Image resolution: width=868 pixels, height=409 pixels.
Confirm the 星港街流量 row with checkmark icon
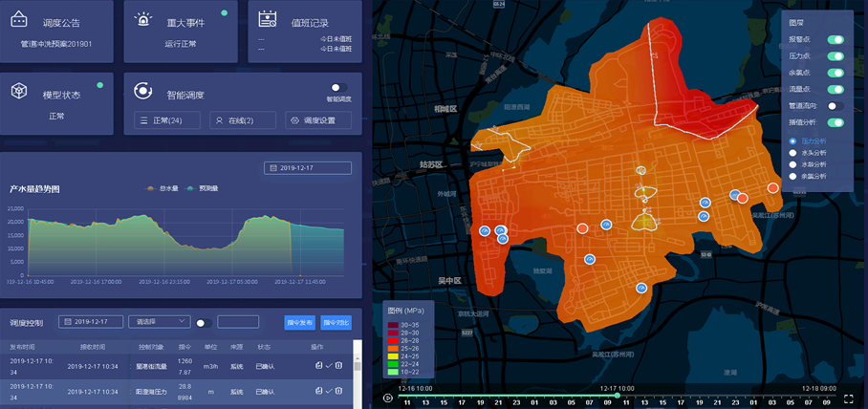pyautogui.click(x=329, y=366)
